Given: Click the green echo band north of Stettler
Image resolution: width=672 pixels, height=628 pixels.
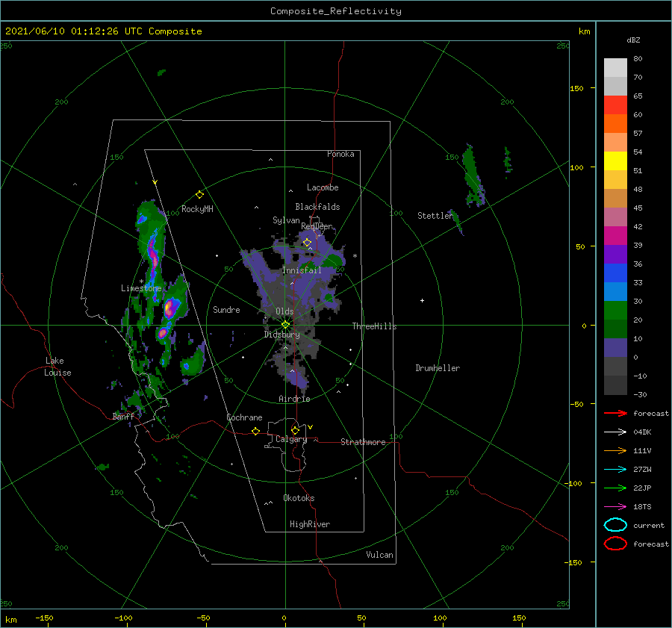Looking at the screenshot, I should click(473, 175).
